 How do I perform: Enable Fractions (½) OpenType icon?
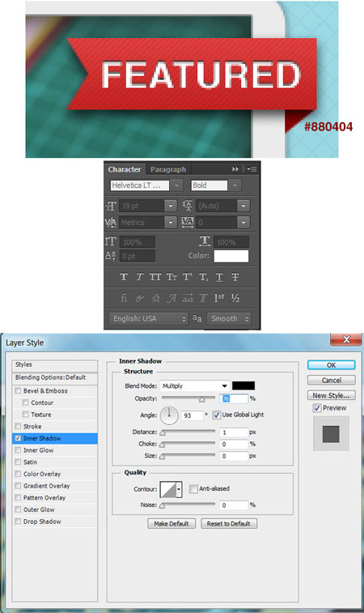(235, 298)
